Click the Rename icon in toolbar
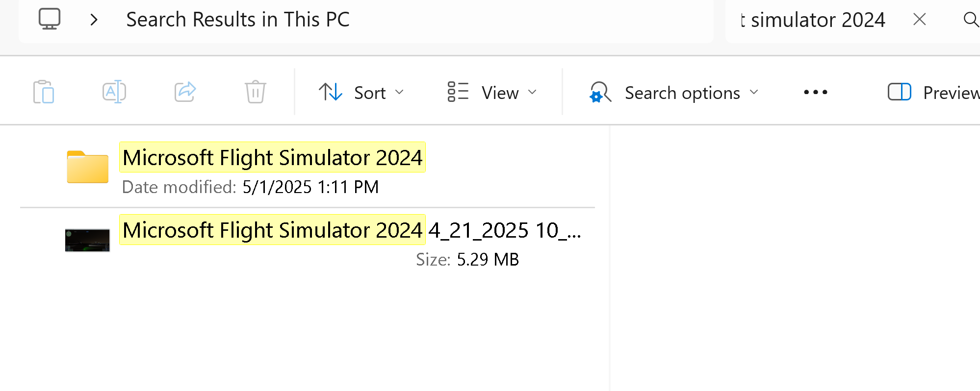 [x=114, y=92]
